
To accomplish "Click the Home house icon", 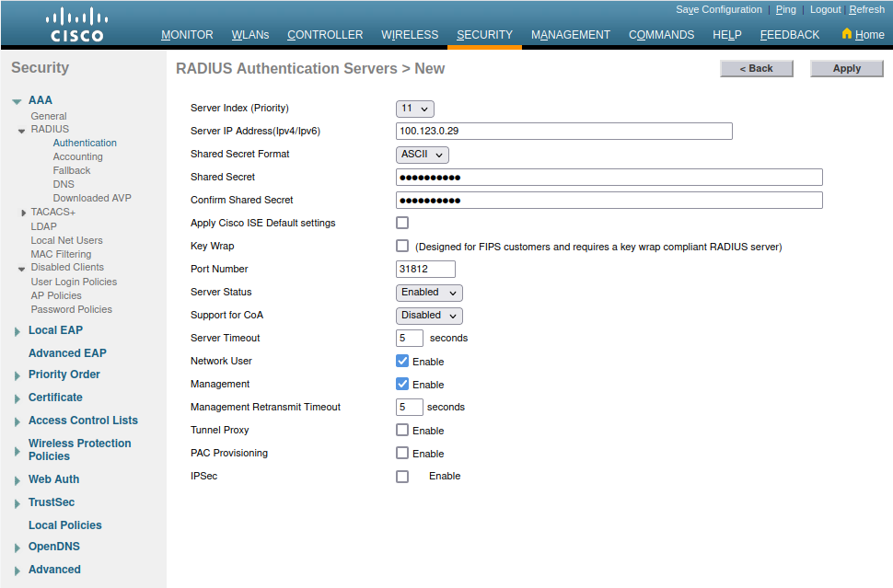I will pos(847,33).
